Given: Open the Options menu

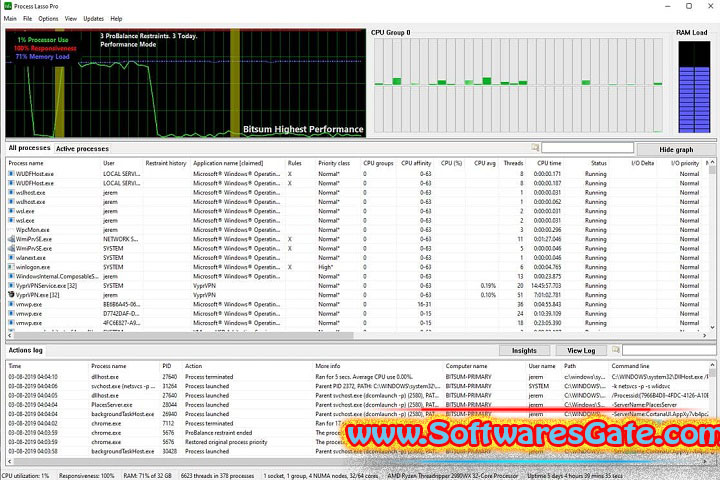Looking at the screenshot, I should pyautogui.click(x=48, y=19).
